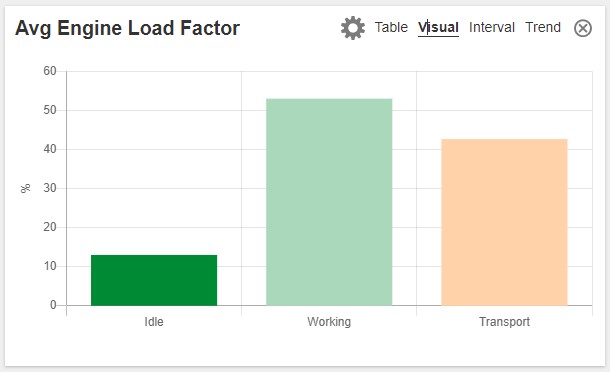The width and height of the screenshot is (610, 372).
Task: Pick the peach Transport bar
Action: tap(505, 222)
